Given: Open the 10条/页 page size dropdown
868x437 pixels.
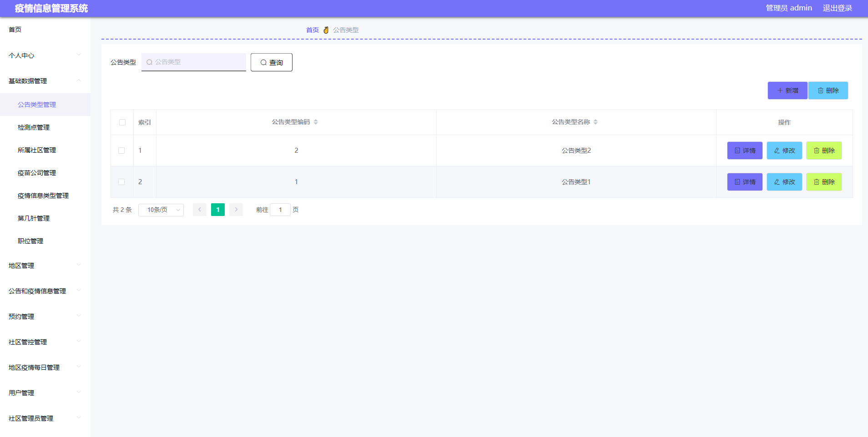Looking at the screenshot, I should point(161,210).
